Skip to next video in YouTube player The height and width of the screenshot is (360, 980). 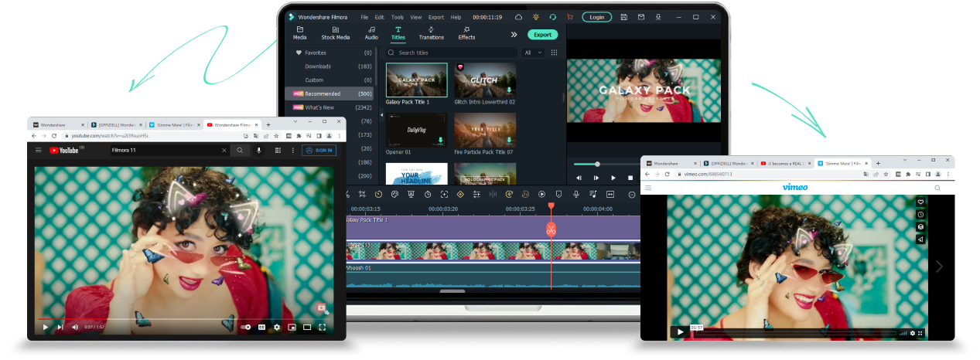coord(60,328)
